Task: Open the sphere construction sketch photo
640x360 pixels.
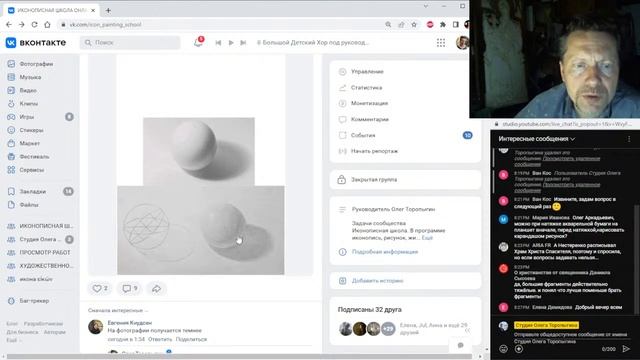Action: (x=201, y=230)
